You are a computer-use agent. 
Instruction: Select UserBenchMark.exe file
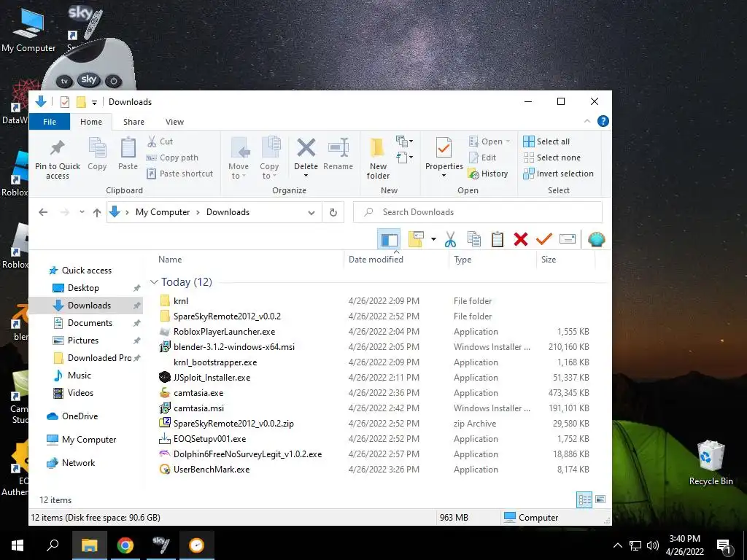(x=212, y=470)
